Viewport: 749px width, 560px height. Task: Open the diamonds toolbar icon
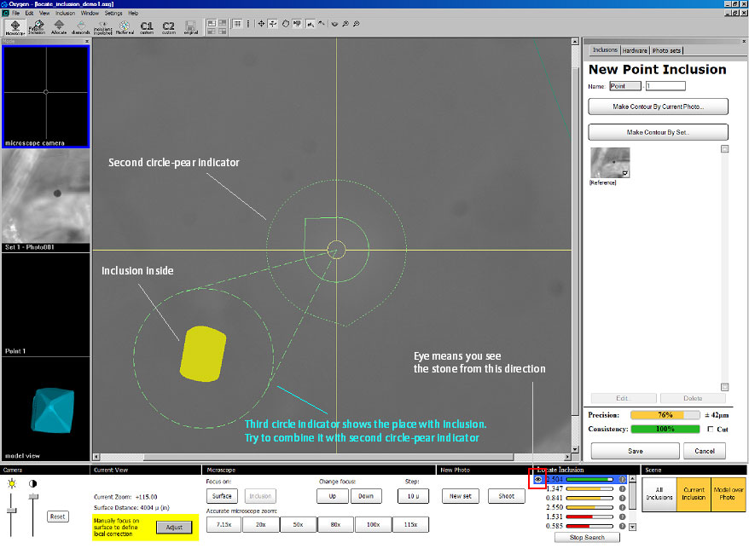pyautogui.click(x=80, y=26)
